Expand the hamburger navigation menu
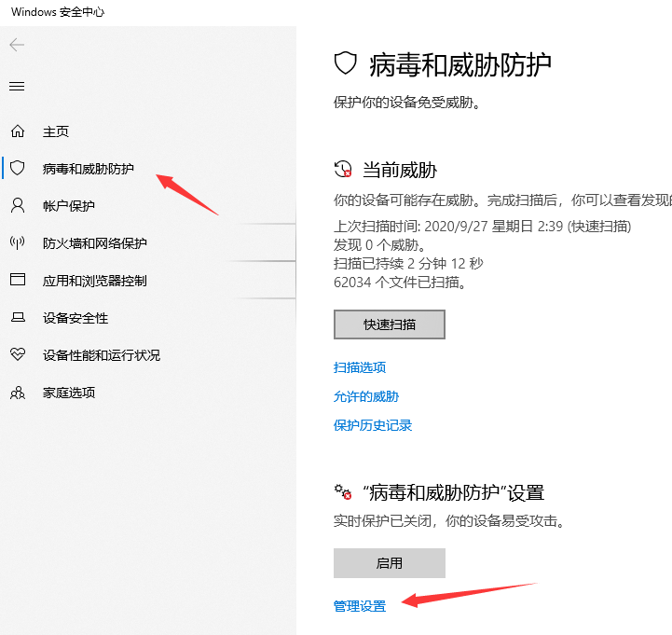The image size is (672, 635). pyautogui.click(x=17, y=87)
